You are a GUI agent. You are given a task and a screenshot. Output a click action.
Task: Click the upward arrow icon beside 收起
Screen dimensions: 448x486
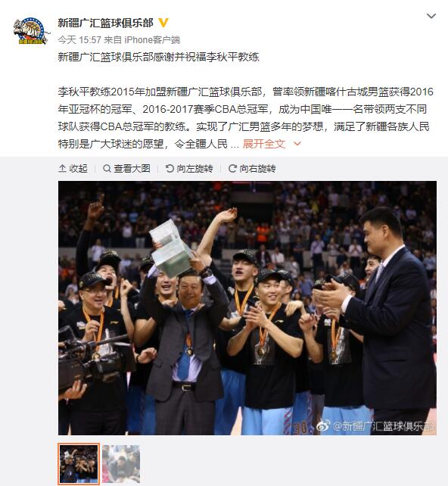tap(62, 169)
